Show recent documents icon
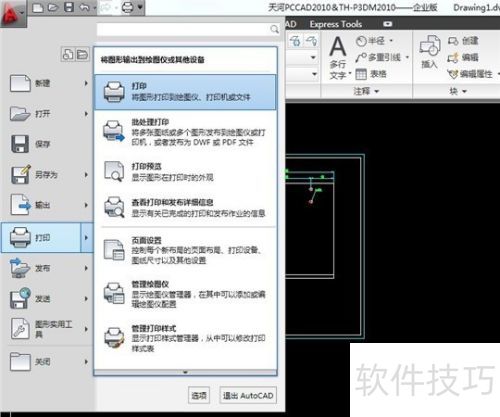 pos(68,54)
